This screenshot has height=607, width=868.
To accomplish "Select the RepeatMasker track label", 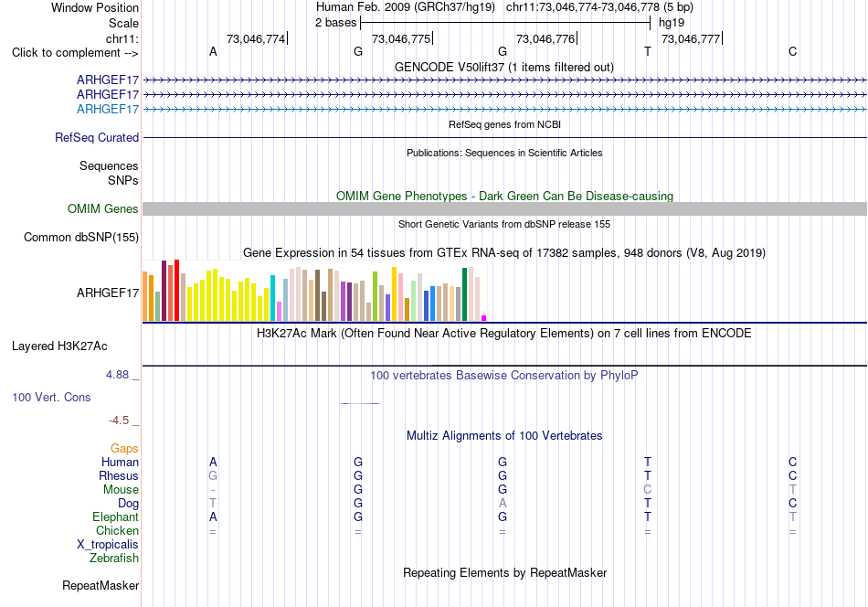I will point(101,585).
